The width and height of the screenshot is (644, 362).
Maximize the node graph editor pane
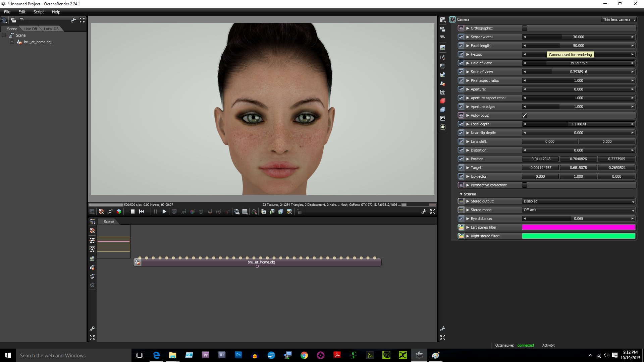click(x=92, y=338)
